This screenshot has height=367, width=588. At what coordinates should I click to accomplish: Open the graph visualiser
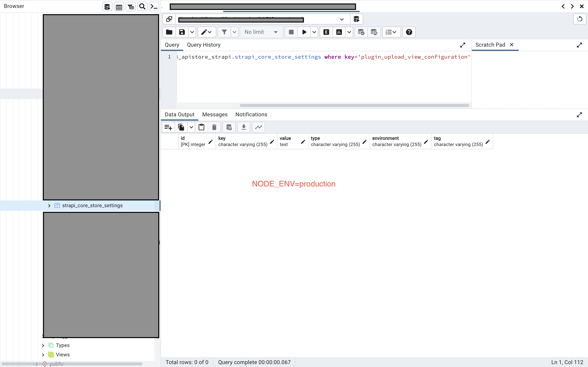[x=258, y=127]
